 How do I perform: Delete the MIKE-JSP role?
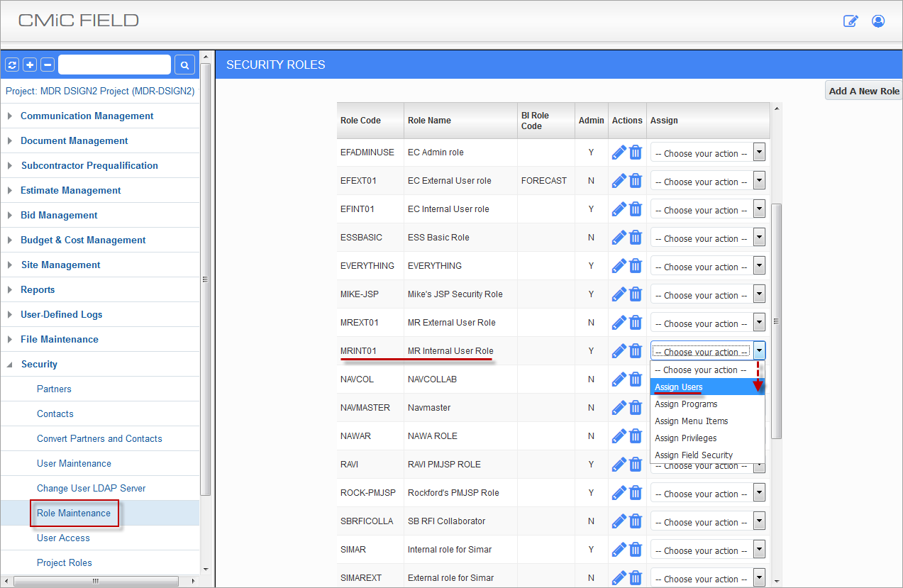[x=636, y=294]
